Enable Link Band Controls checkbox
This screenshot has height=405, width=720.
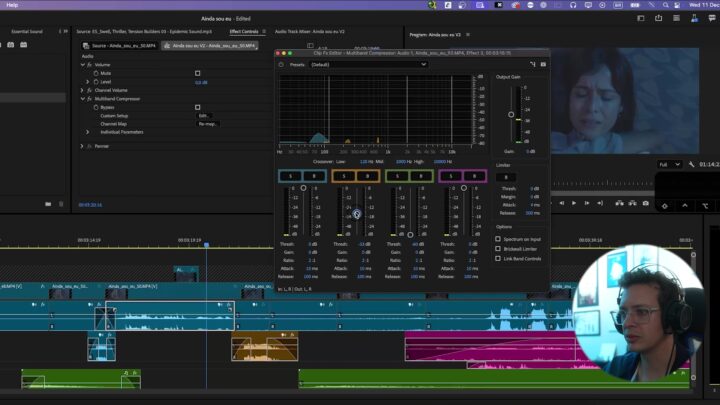point(499,259)
